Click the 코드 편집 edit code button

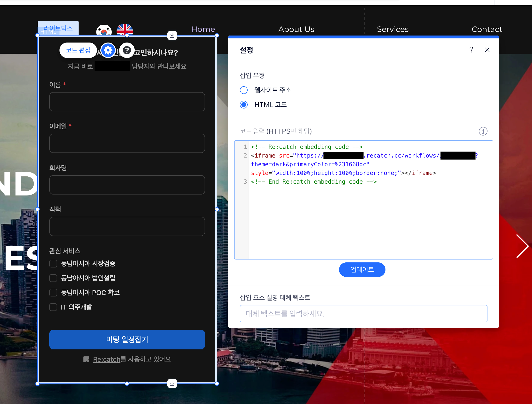coord(78,50)
